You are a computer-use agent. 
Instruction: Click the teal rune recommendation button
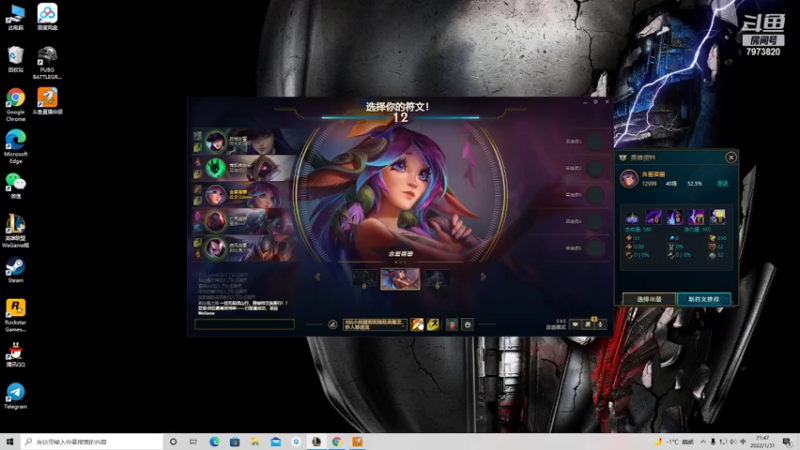click(x=704, y=299)
